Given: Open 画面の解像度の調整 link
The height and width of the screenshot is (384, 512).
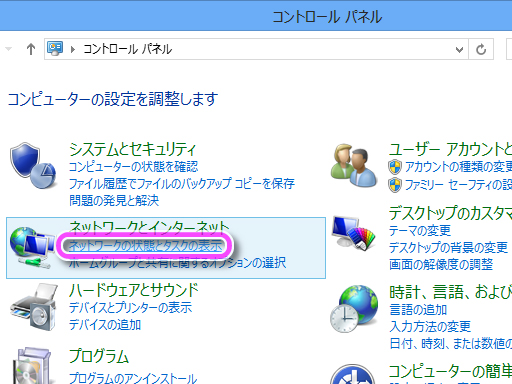Looking at the screenshot, I should pos(441,265).
